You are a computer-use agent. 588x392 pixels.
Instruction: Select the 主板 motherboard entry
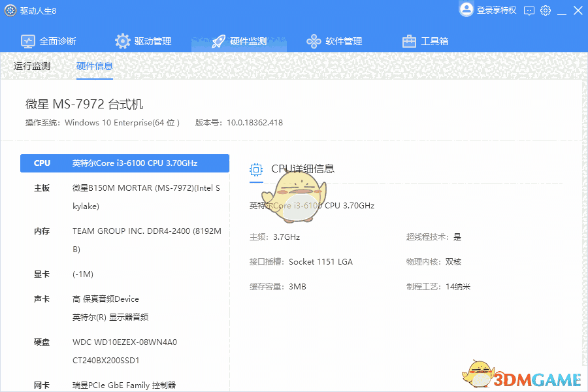point(42,189)
